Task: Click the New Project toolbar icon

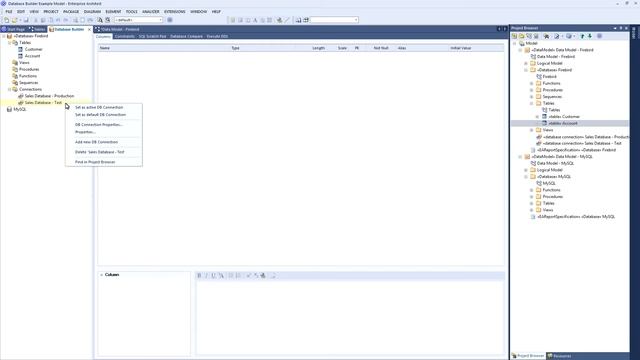Action: click(7, 20)
